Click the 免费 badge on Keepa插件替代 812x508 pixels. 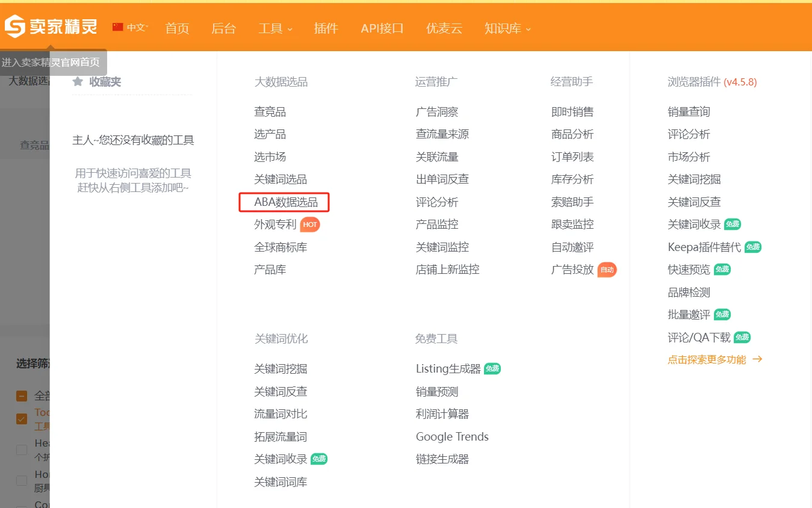coord(752,247)
